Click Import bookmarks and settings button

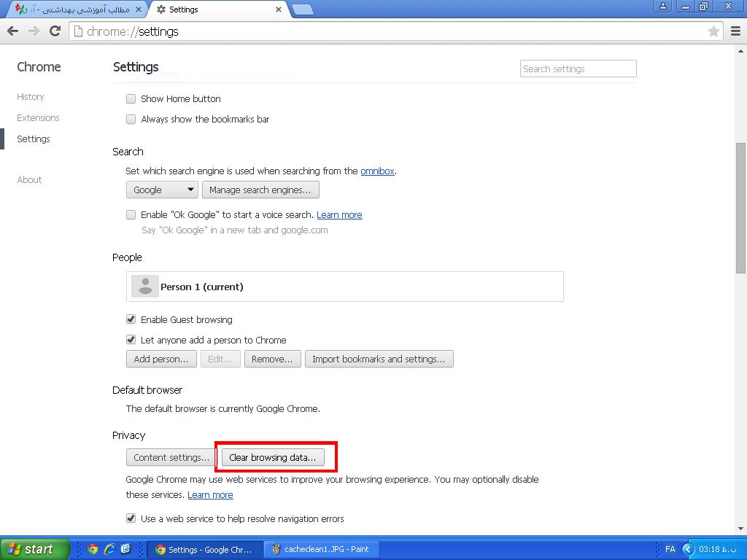[379, 359]
